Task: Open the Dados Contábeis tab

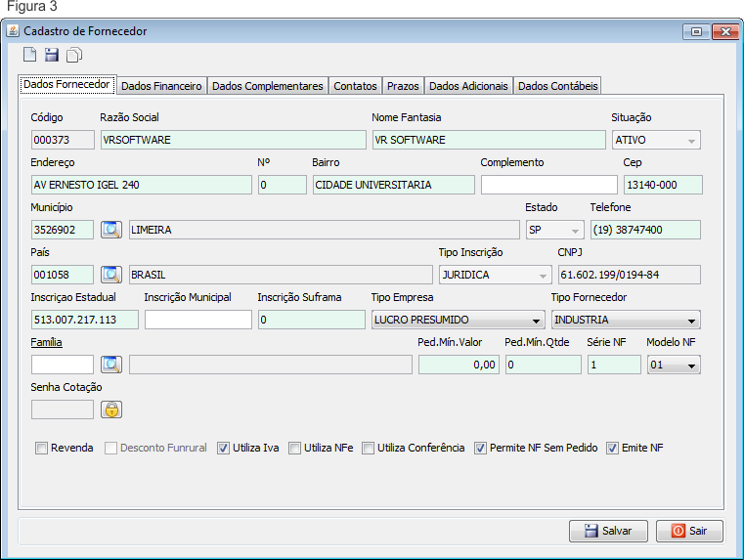Action: point(557,86)
